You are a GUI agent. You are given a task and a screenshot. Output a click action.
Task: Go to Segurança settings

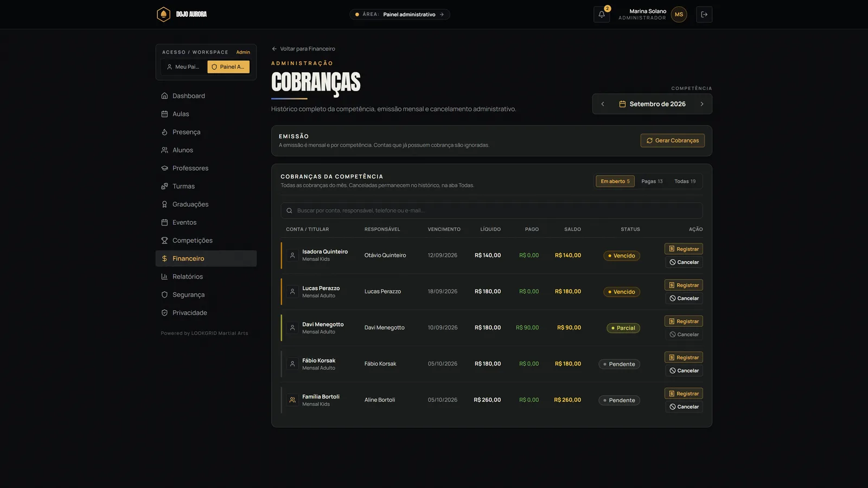(206, 295)
